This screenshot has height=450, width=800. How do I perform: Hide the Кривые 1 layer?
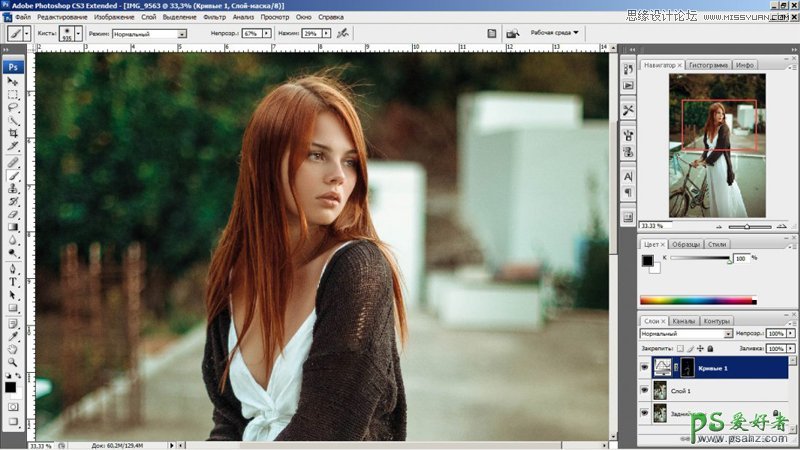coord(643,368)
